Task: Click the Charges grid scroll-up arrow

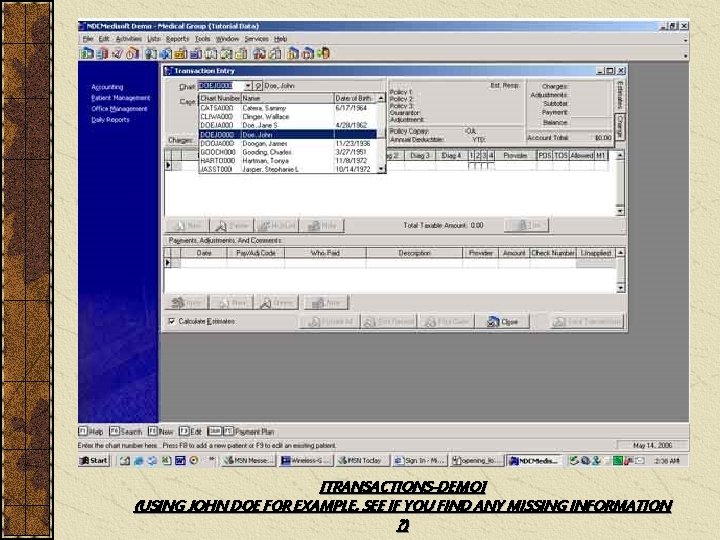Action: coord(620,155)
